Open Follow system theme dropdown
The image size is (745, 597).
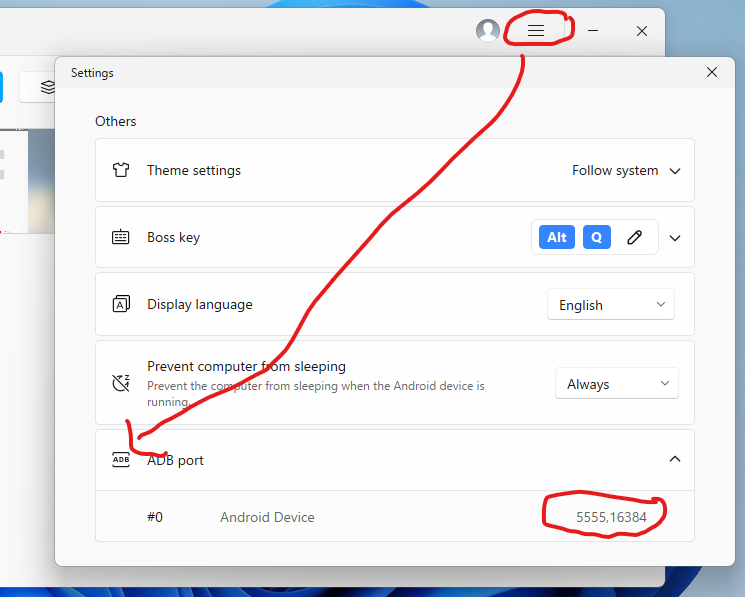[626, 171]
